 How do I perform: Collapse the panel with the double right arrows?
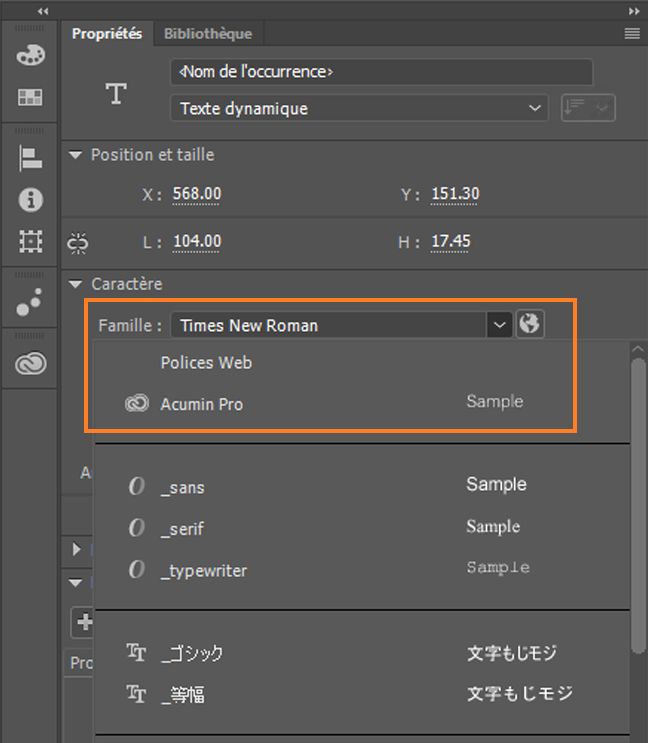pyautogui.click(x=634, y=11)
